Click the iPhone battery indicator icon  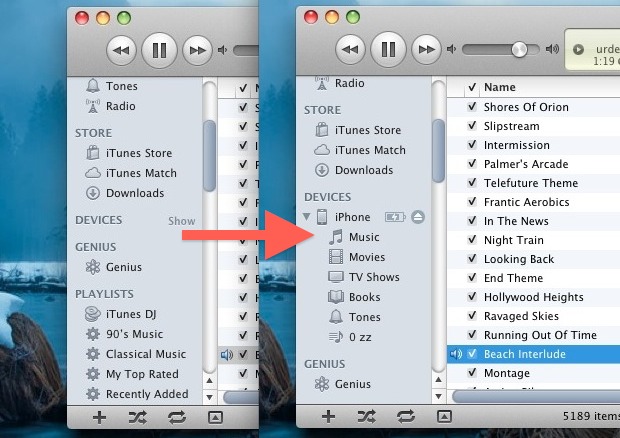[x=395, y=217]
